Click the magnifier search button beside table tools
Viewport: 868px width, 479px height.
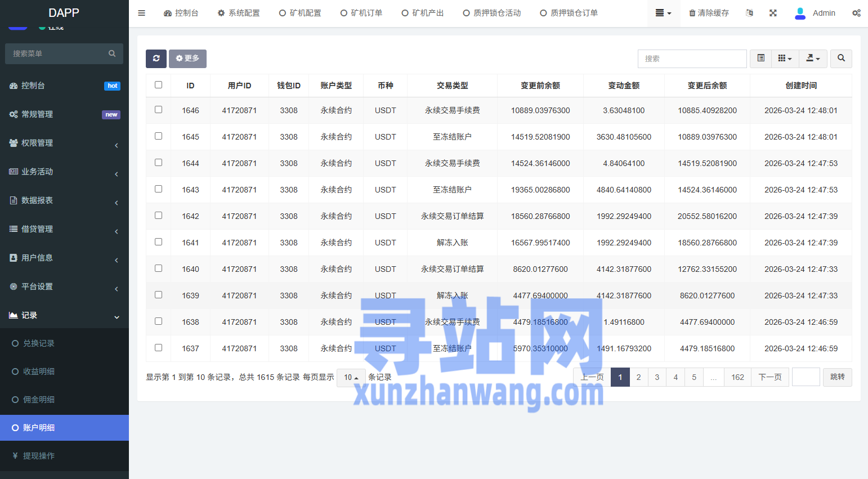tap(841, 59)
